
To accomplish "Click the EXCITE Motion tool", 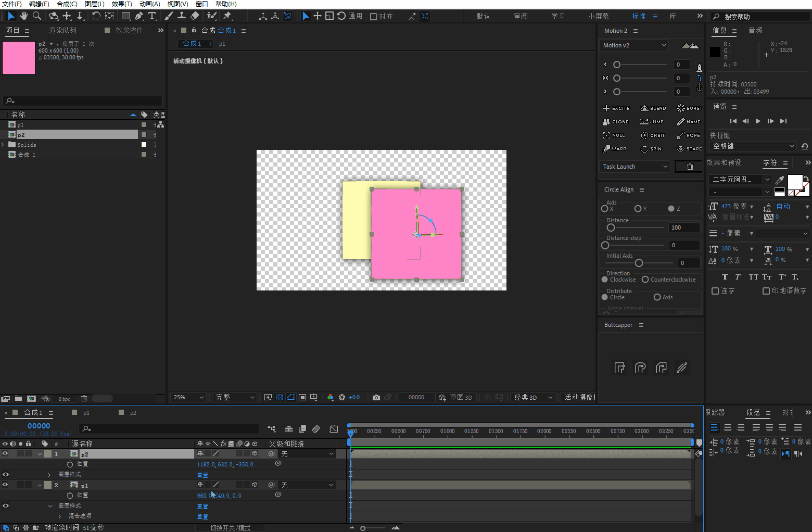I will point(616,108).
